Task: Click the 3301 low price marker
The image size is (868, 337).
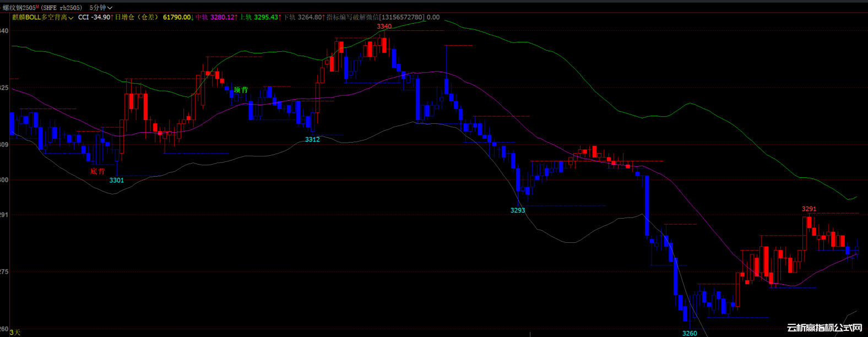Action: pyautogui.click(x=116, y=180)
